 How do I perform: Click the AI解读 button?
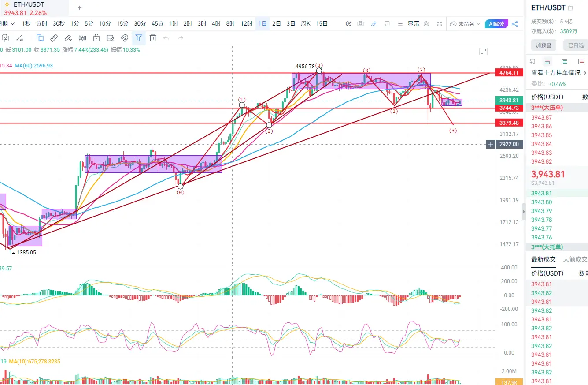click(x=497, y=24)
